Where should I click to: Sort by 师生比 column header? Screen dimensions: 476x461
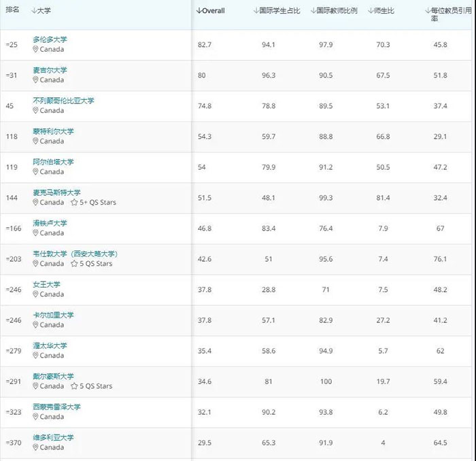[381, 11]
